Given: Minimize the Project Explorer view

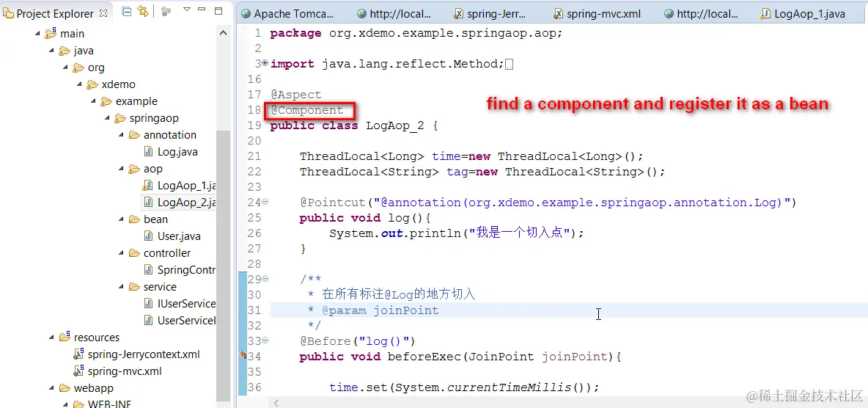Looking at the screenshot, I should pos(202,10).
